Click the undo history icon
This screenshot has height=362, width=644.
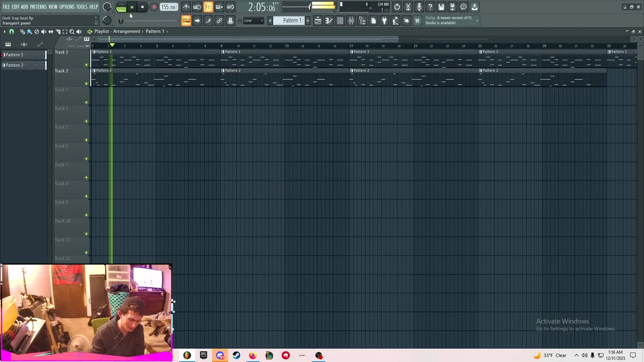click(x=397, y=7)
